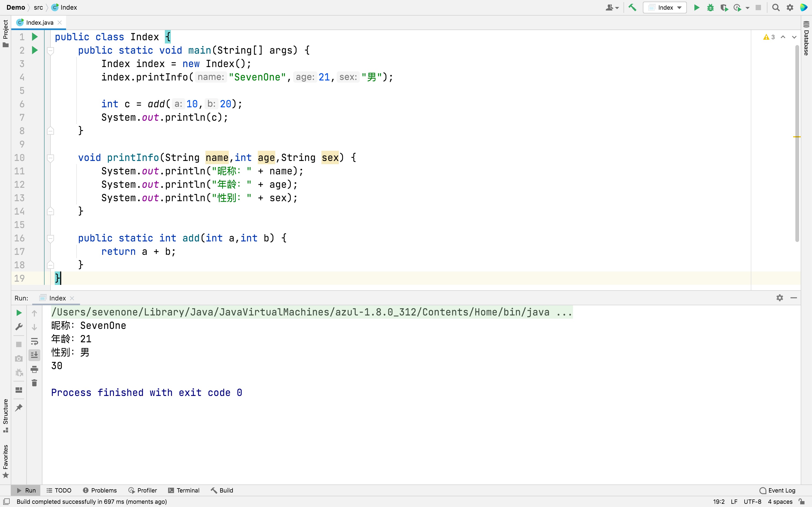Open Search Everywhere magnifier icon
The width and height of the screenshot is (812, 507).
tap(776, 8)
